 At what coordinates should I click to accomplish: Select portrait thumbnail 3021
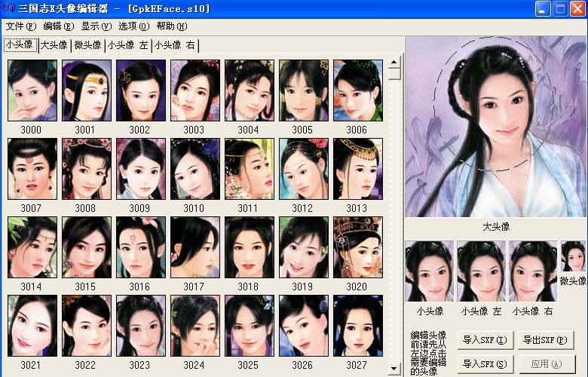(x=32, y=326)
